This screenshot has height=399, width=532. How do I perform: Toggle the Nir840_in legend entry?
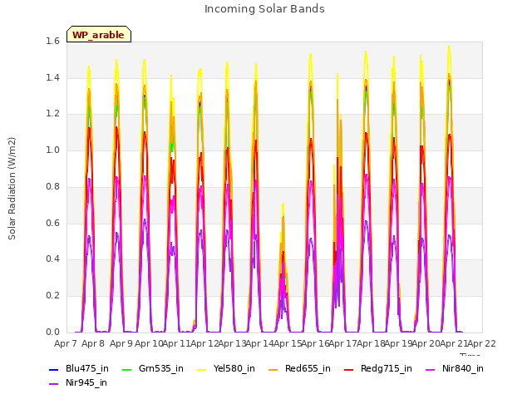(455, 368)
